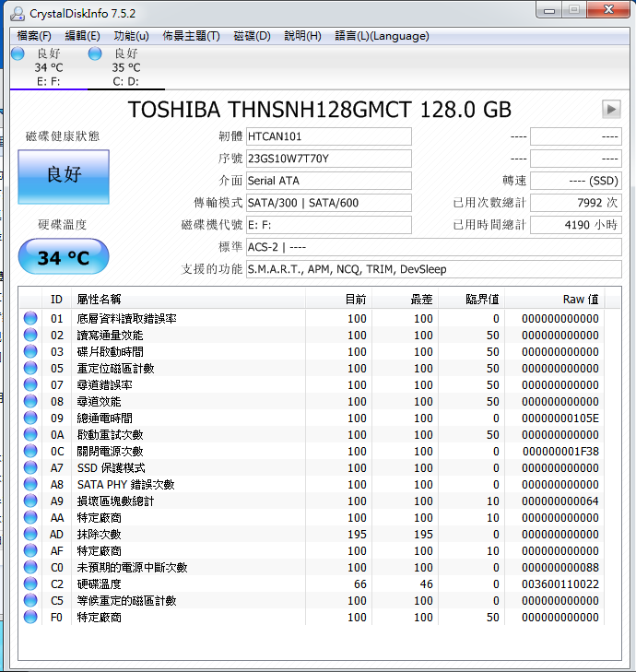The image size is (636, 672).
Task: Click the blue status icon above C: D:
Action: click(x=95, y=53)
